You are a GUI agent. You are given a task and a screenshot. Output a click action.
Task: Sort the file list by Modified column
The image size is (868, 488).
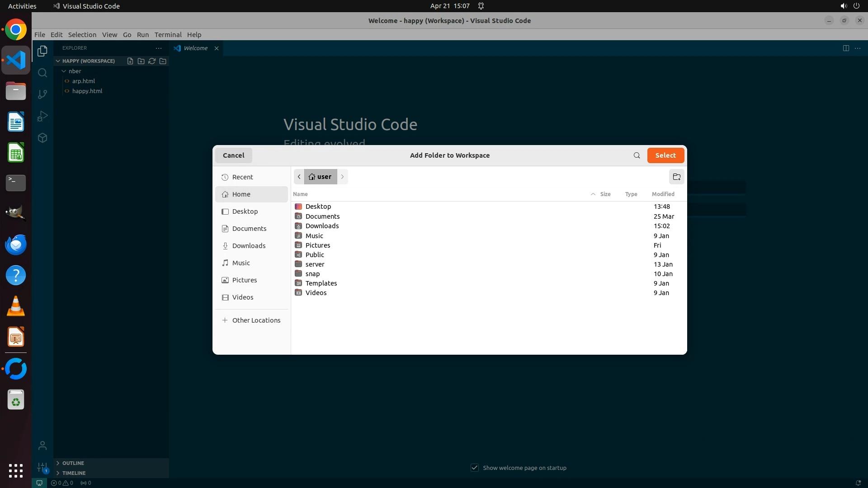(x=663, y=194)
